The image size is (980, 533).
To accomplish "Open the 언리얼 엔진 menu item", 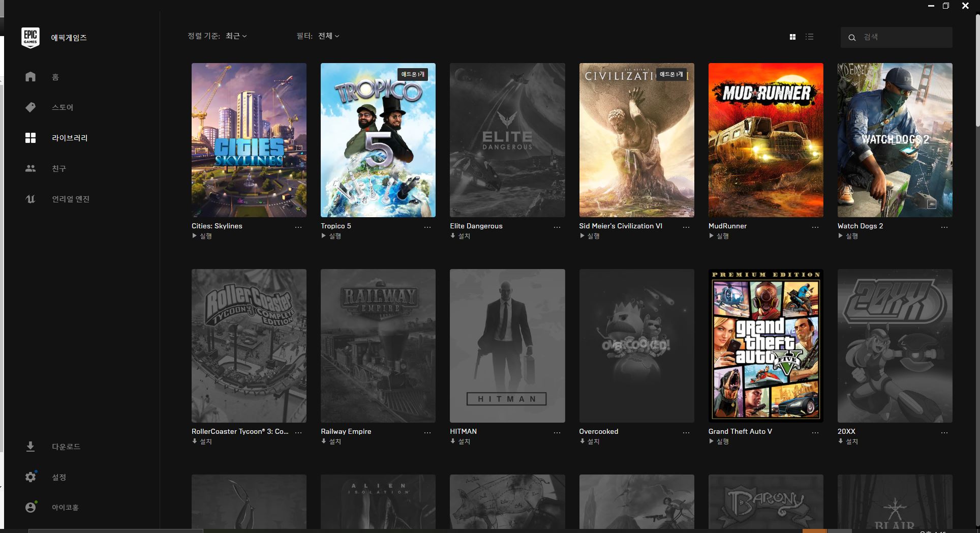I will [x=71, y=199].
